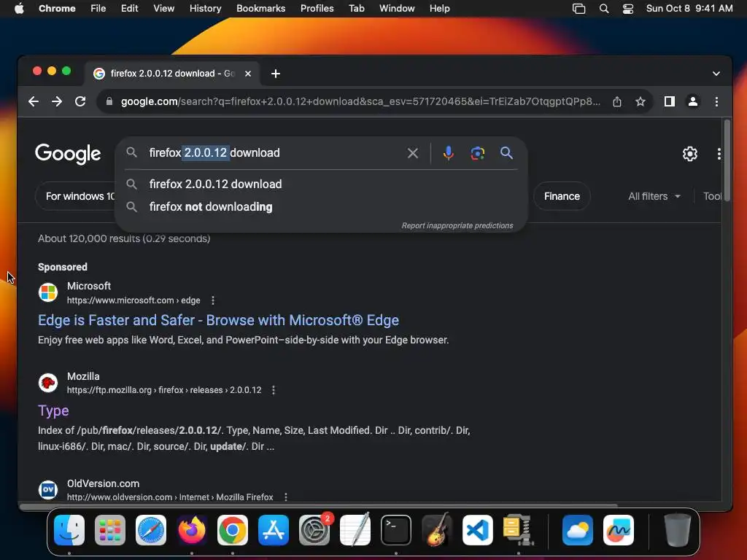Open Spotlight search in menu bar

[x=603, y=9]
